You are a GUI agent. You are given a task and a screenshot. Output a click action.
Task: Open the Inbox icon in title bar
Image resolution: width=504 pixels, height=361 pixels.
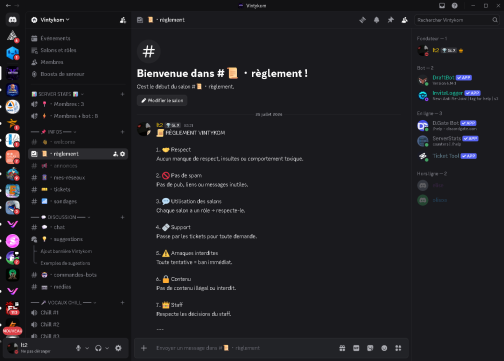click(442, 6)
